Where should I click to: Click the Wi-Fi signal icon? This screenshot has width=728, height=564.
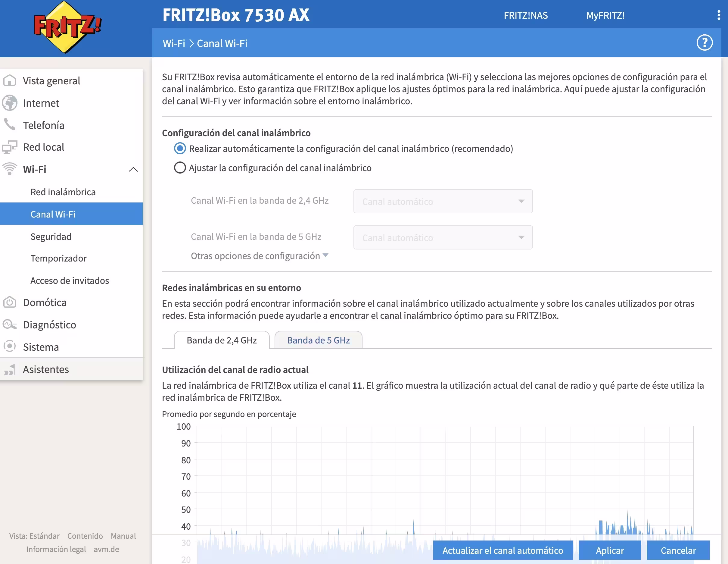tap(10, 169)
